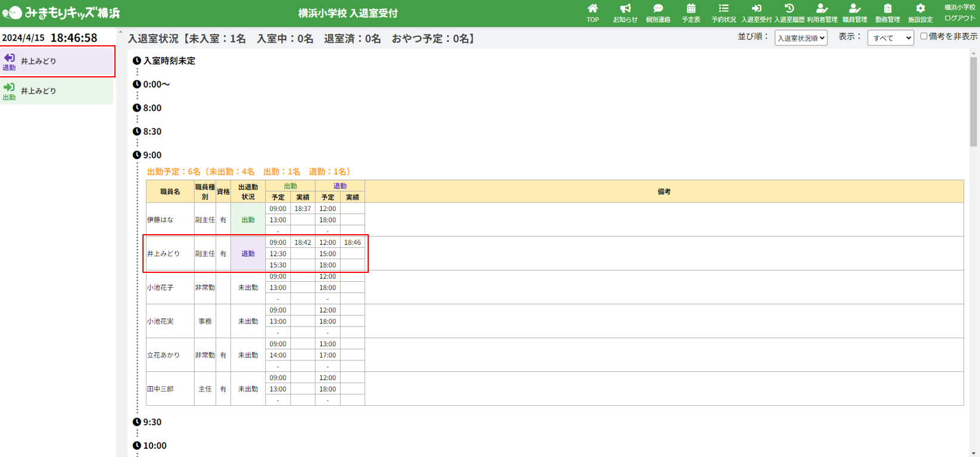The image size is (980, 457).
Task: Click the みまもりキッズ横浜 logo
Action: (61, 13)
